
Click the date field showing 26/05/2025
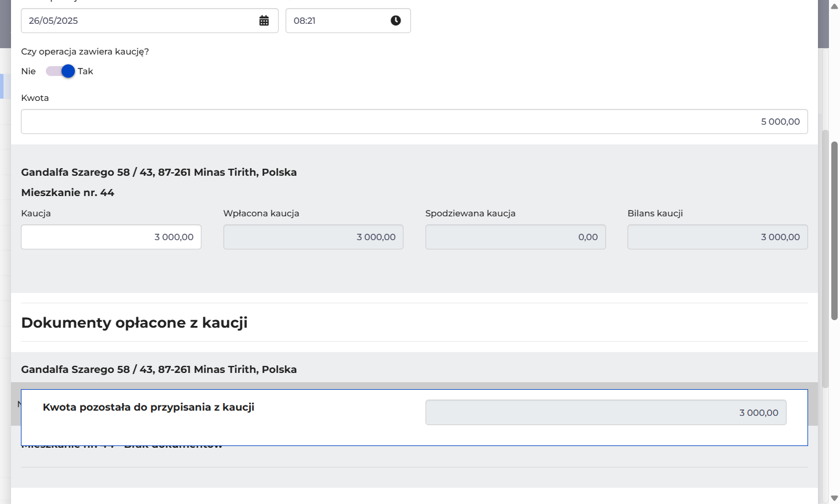(150, 21)
